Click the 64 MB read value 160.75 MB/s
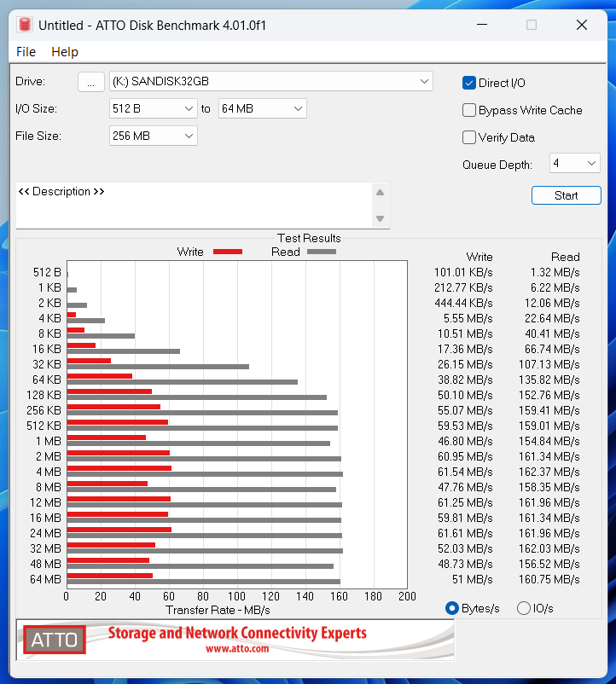Image resolution: width=616 pixels, height=684 pixels. (549, 579)
